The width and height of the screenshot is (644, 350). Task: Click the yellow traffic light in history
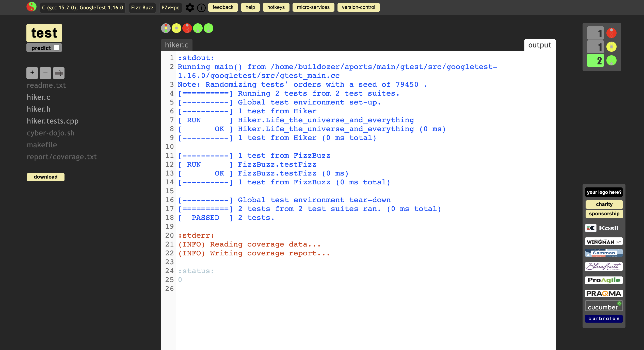coord(176,28)
